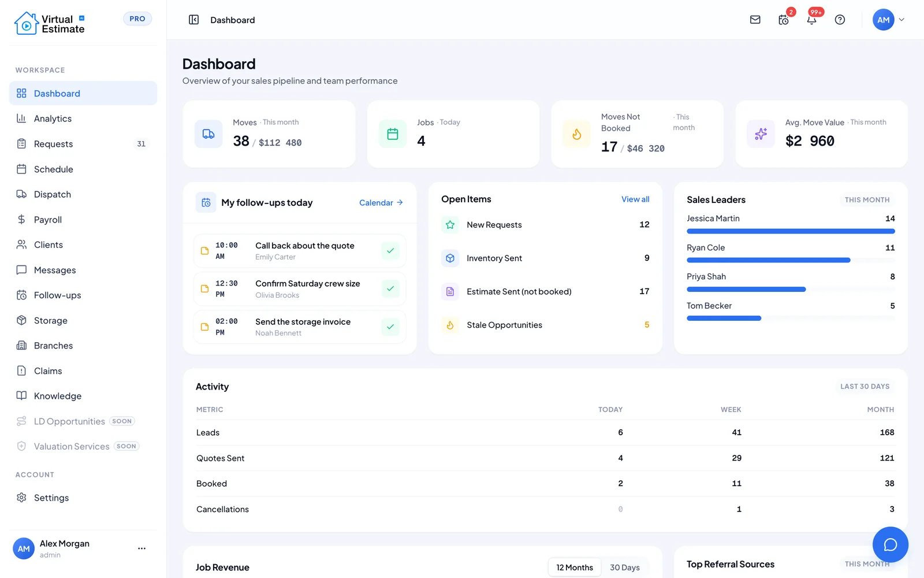Go to Dispatch in the sidebar
Image resolution: width=924 pixels, height=578 pixels.
click(83, 194)
